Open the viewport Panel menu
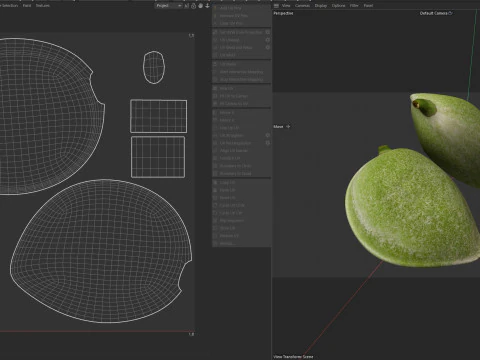Screen dimensions: 480x360 tap(368, 6)
